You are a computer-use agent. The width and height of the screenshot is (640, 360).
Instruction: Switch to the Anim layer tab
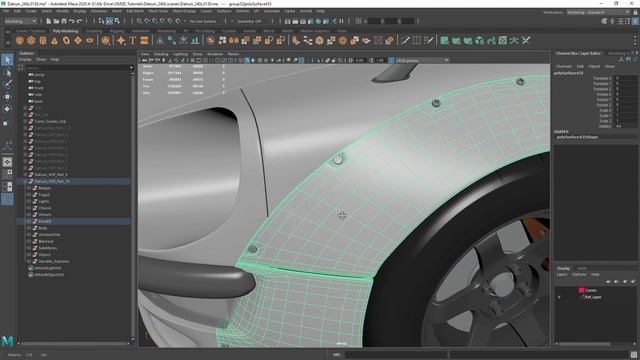[x=582, y=268]
